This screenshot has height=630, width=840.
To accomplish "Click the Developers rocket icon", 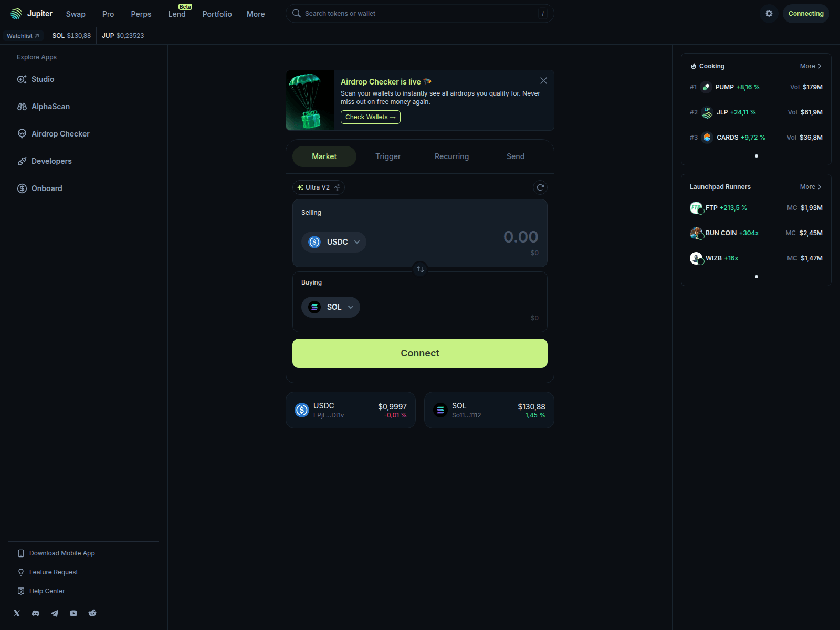I will click(x=22, y=161).
